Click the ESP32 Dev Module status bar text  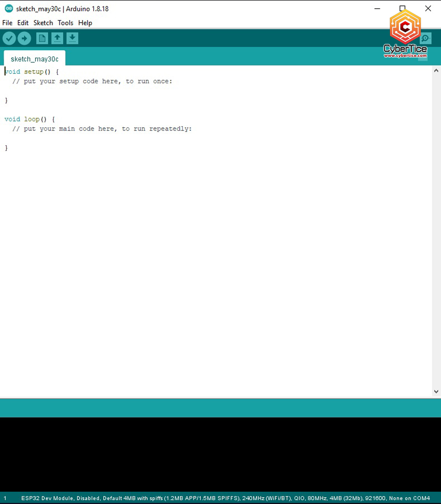point(225,498)
